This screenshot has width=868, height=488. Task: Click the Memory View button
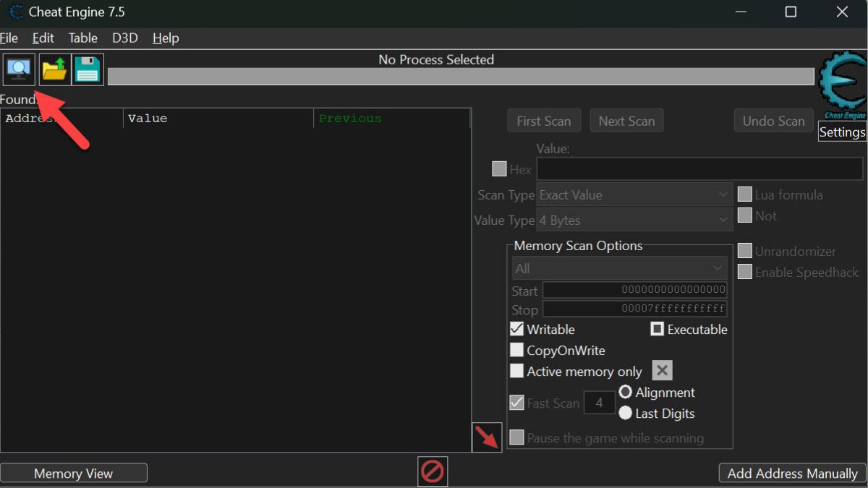coord(74,474)
